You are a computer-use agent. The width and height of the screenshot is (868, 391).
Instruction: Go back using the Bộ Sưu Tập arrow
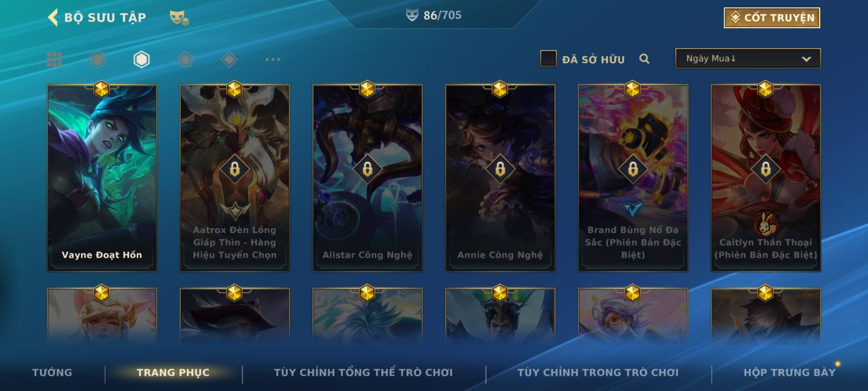click(53, 17)
